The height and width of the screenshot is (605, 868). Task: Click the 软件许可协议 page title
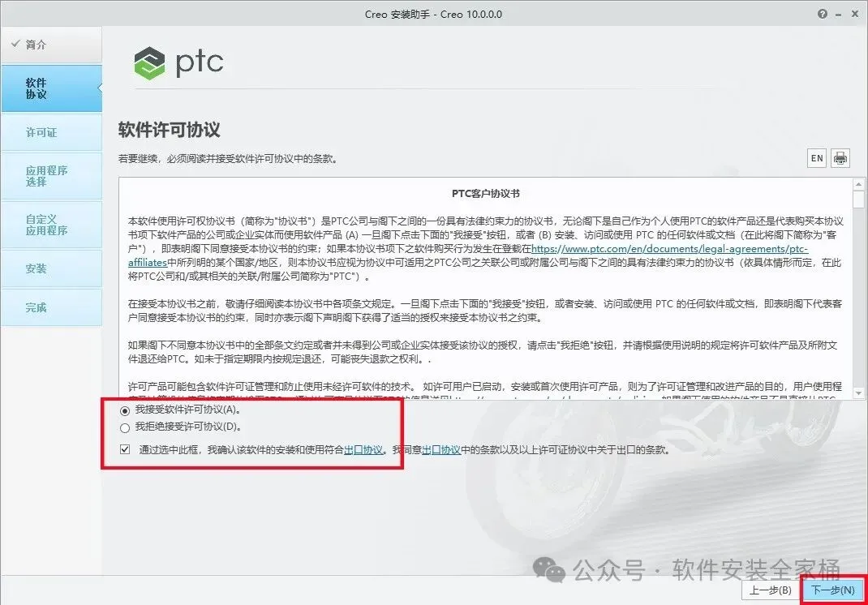pyautogui.click(x=170, y=130)
